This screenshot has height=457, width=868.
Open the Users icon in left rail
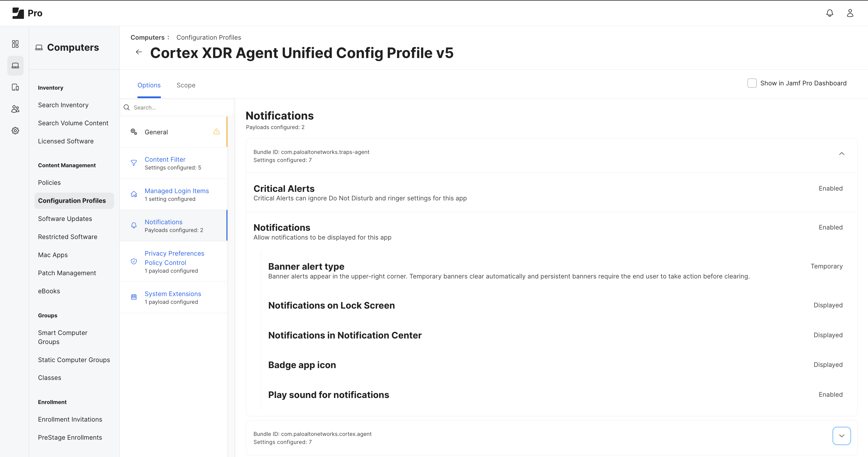(x=15, y=109)
